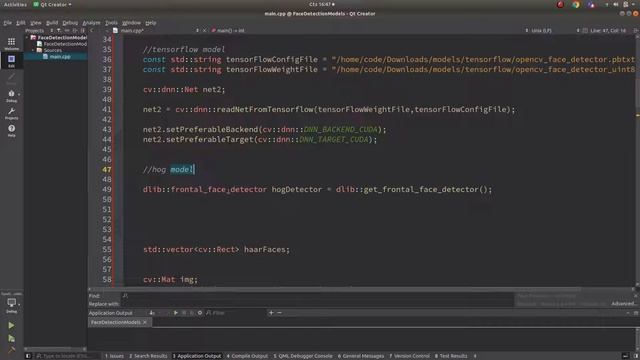The width and height of the screenshot is (640, 360).
Task: Open Debug mode in left sidebar
Action: click(x=11, y=96)
